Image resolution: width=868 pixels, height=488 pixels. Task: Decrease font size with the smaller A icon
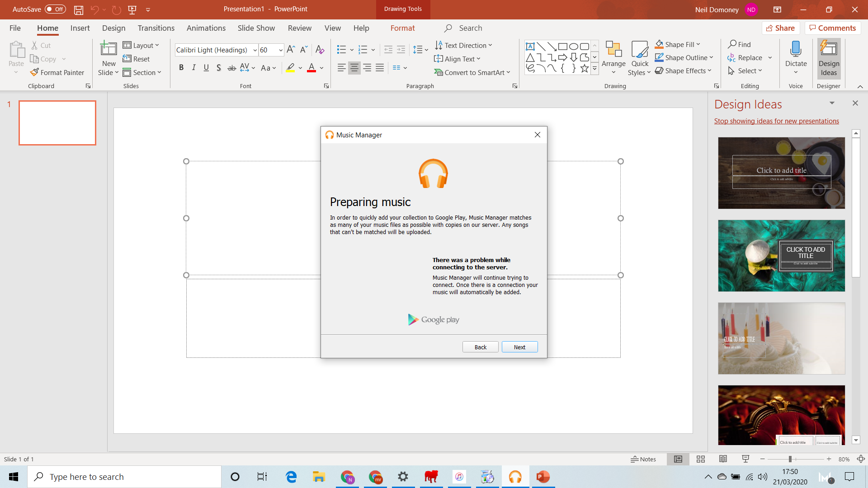pos(304,49)
